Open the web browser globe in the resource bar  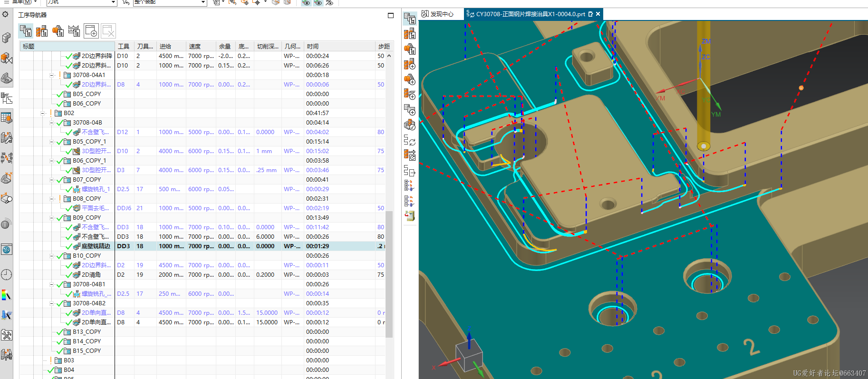6,249
